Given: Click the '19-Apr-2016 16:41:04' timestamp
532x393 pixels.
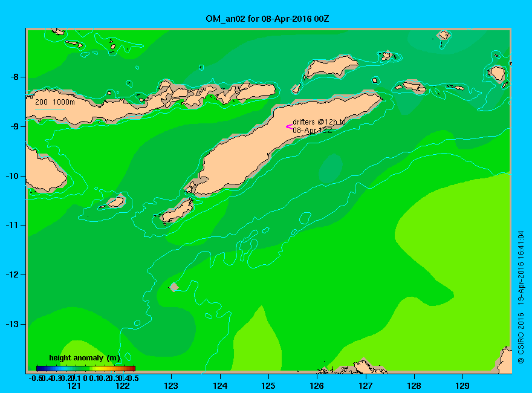Looking at the screenshot, I should coord(521,267).
